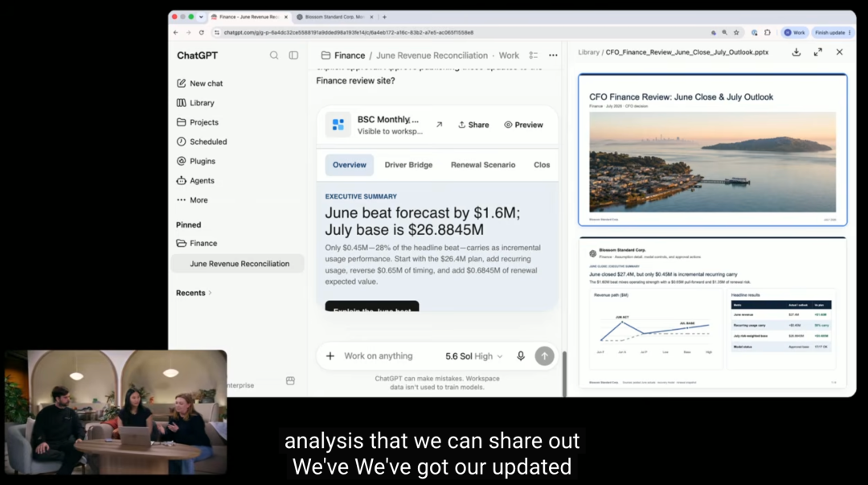The image size is (868, 485).
Task: Select June Revenue Reconciliation chat
Action: tap(238, 264)
